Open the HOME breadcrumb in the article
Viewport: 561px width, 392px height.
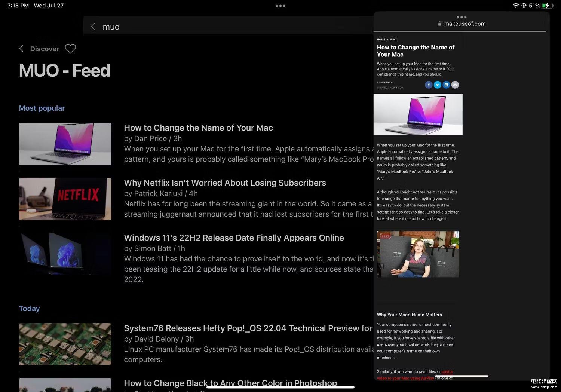pyautogui.click(x=381, y=39)
